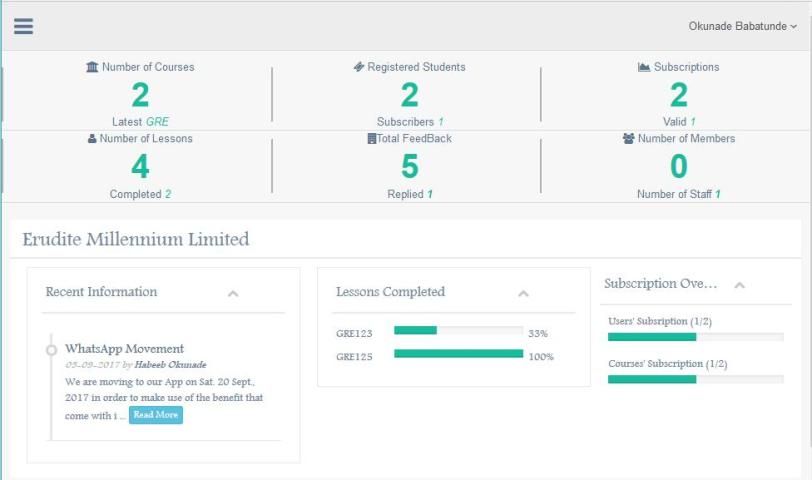Collapse the Subscription Overview panel

point(740,285)
